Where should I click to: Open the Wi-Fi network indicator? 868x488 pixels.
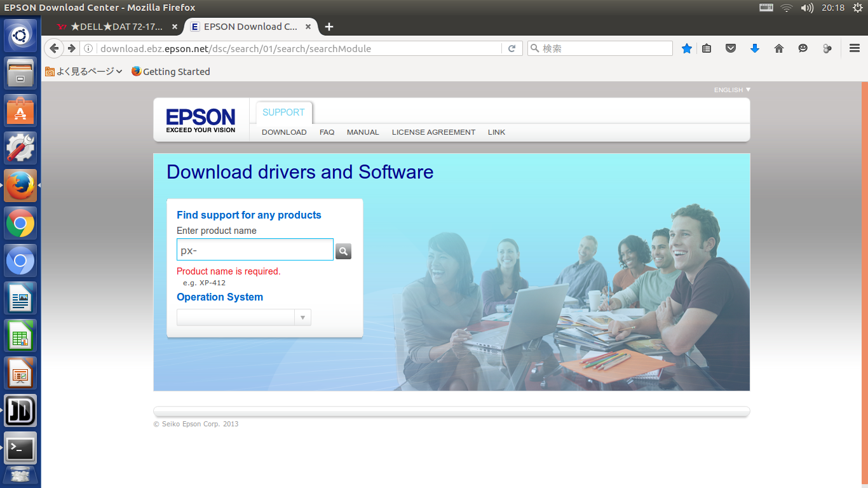[787, 8]
